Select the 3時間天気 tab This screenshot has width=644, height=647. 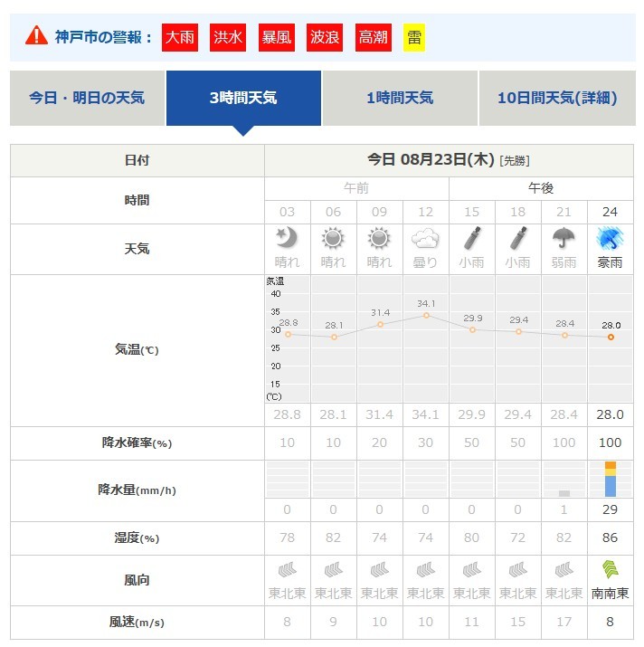coord(243,98)
